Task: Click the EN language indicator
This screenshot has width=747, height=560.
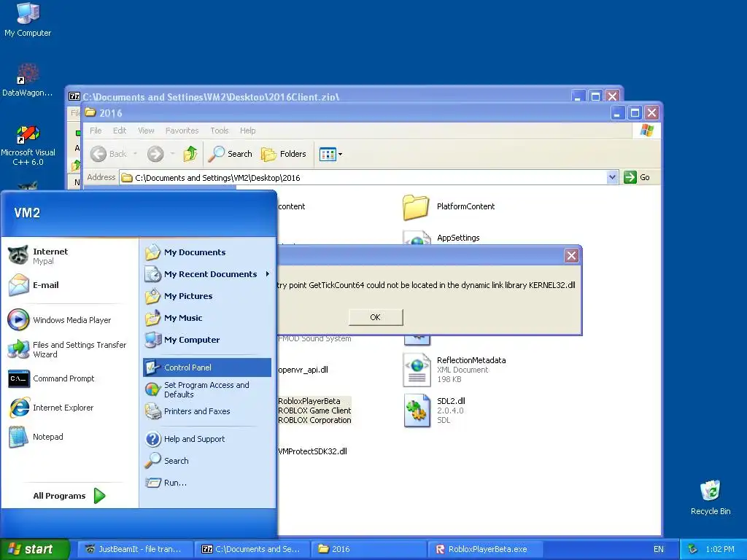Action: [659, 549]
